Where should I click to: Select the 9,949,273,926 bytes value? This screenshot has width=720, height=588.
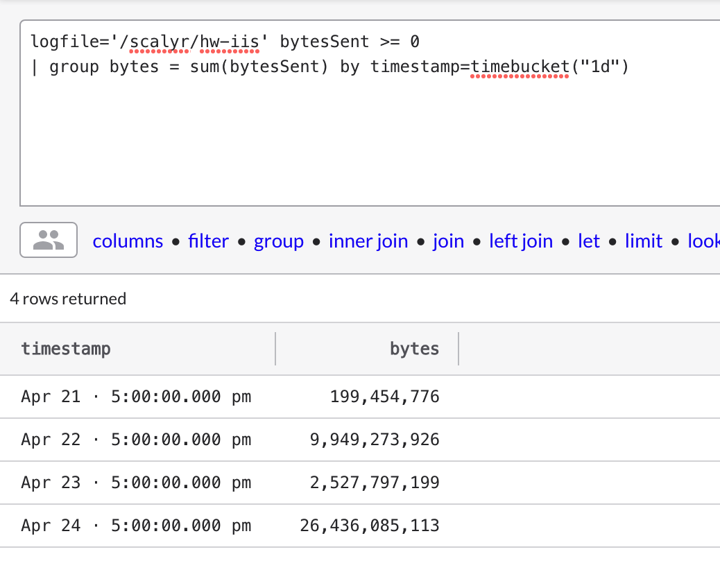click(x=375, y=440)
